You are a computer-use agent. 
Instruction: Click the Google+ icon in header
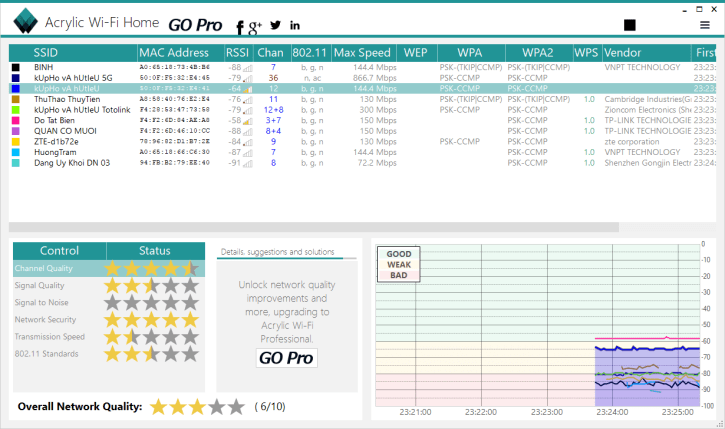pos(255,25)
